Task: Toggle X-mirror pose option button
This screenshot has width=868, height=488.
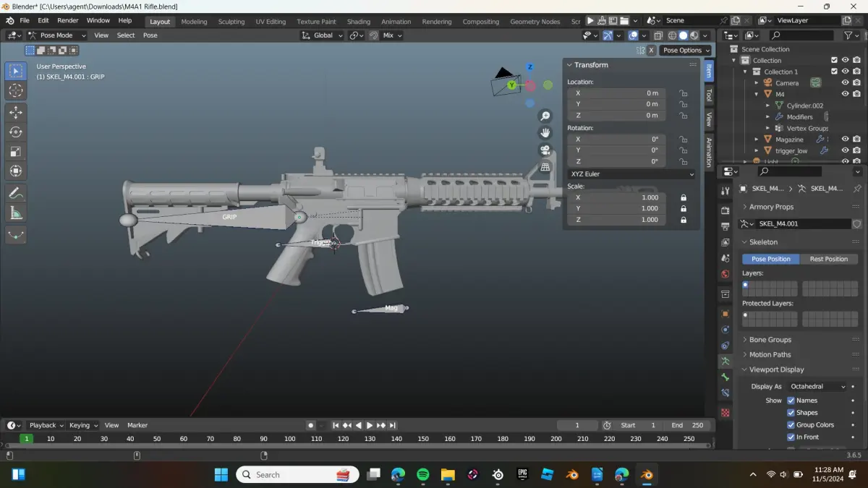Action: pyautogui.click(x=651, y=50)
